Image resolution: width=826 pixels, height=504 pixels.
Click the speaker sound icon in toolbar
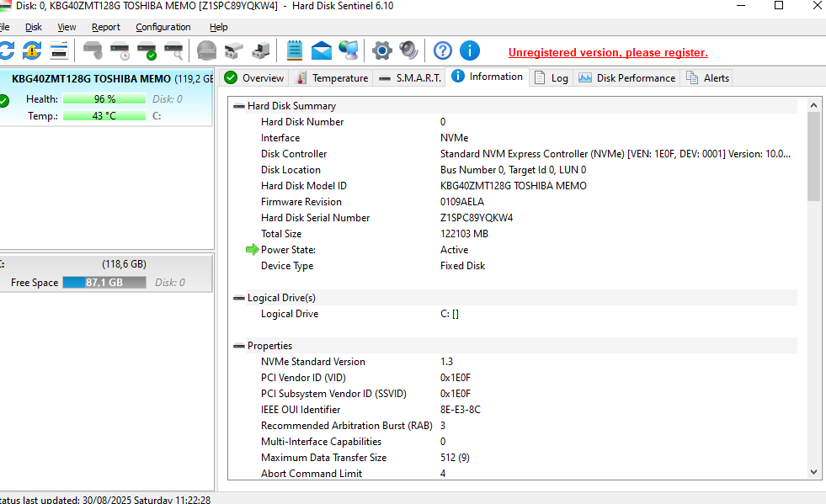point(409,50)
